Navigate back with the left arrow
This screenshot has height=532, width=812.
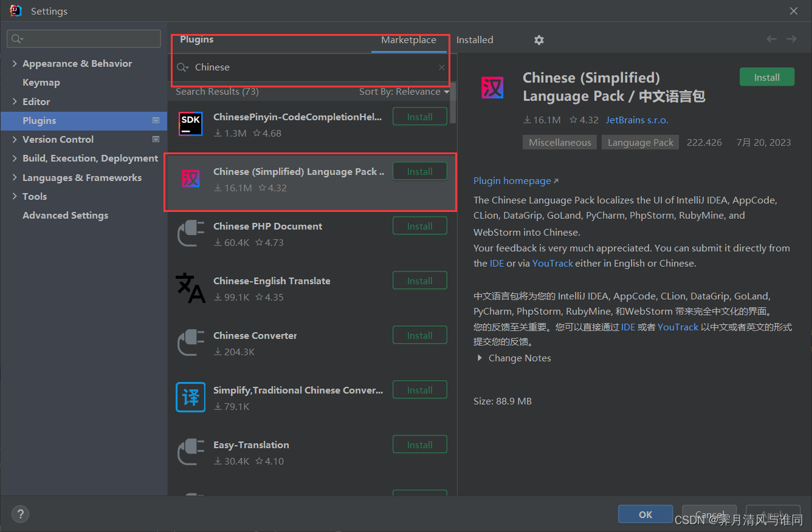pyautogui.click(x=771, y=39)
